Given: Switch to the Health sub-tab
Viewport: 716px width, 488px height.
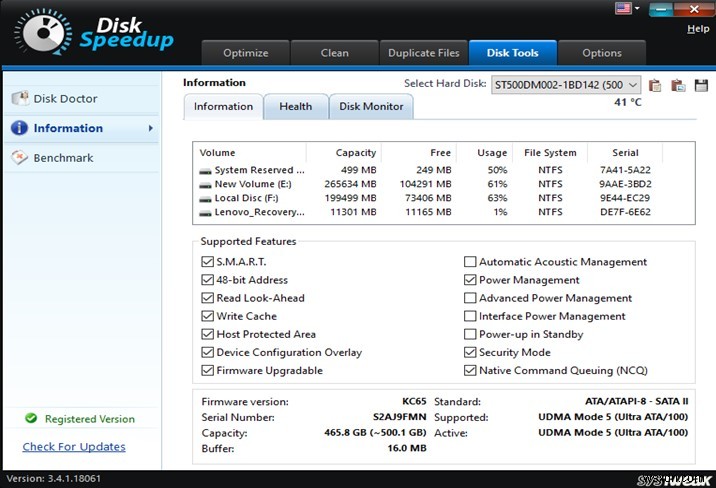Looking at the screenshot, I should [296, 107].
